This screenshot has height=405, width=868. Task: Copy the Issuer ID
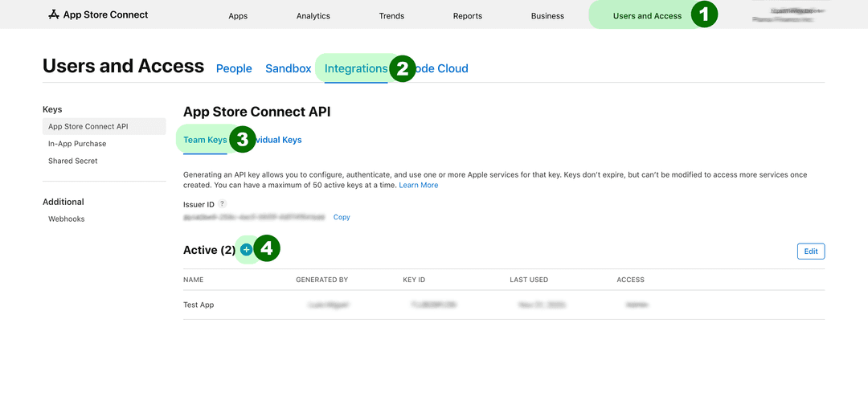342,218
